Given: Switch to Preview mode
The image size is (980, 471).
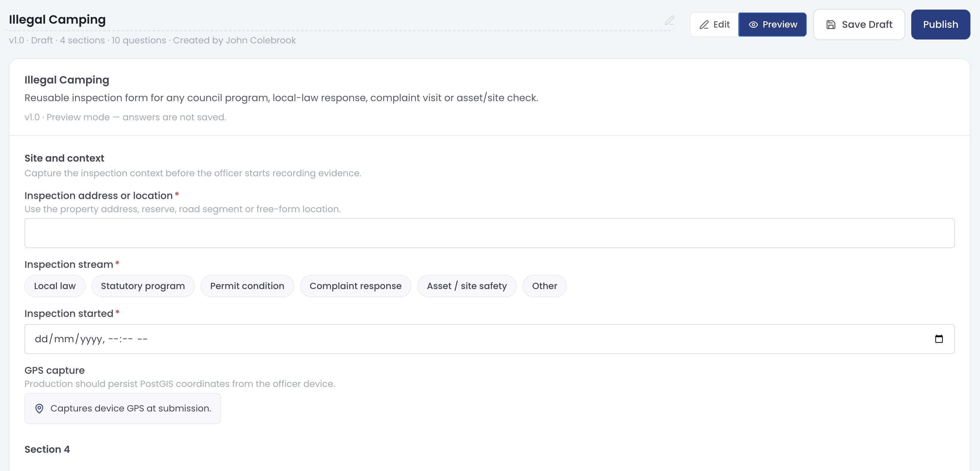Looking at the screenshot, I should pyautogui.click(x=772, y=25).
